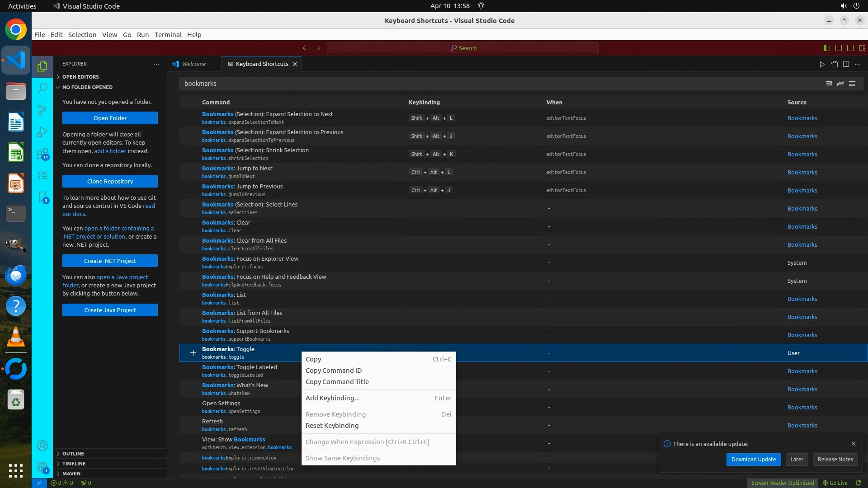Image resolution: width=868 pixels, height=488 pixels.
Task: Open the Search view in activity bar
Action: [x=42, y=88]
